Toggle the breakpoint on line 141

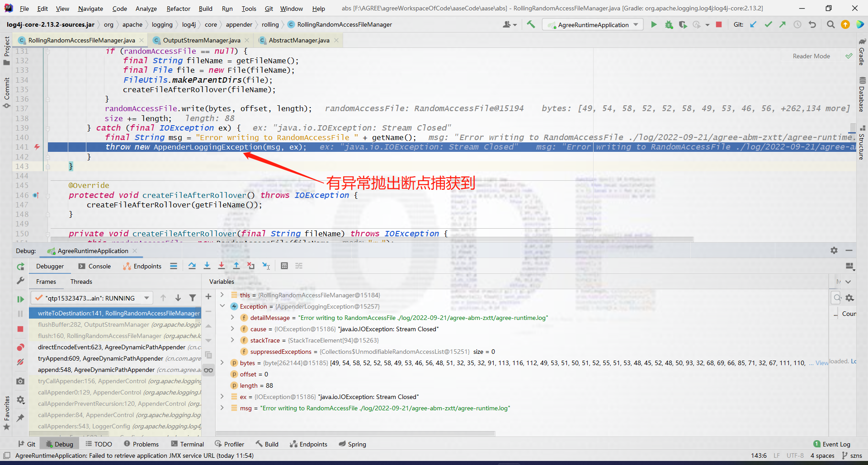[x=37, y=147]
